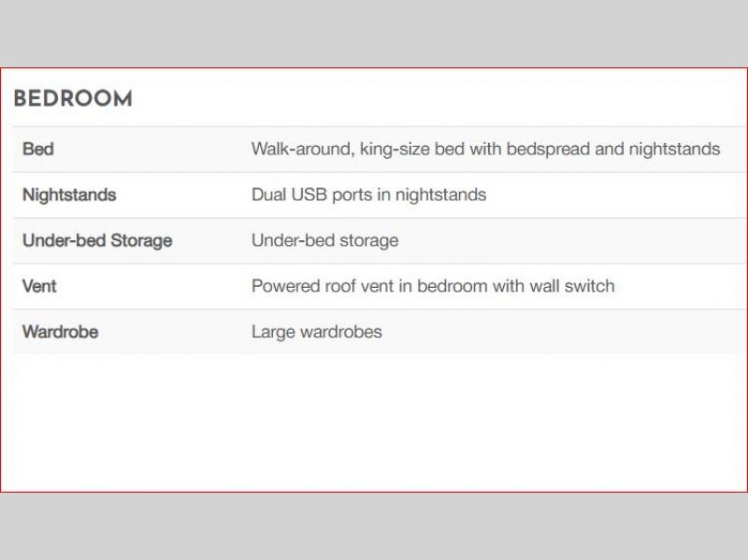748x560 pixels.
Task: Click the "Vent" row label
Action: [39, 286]
